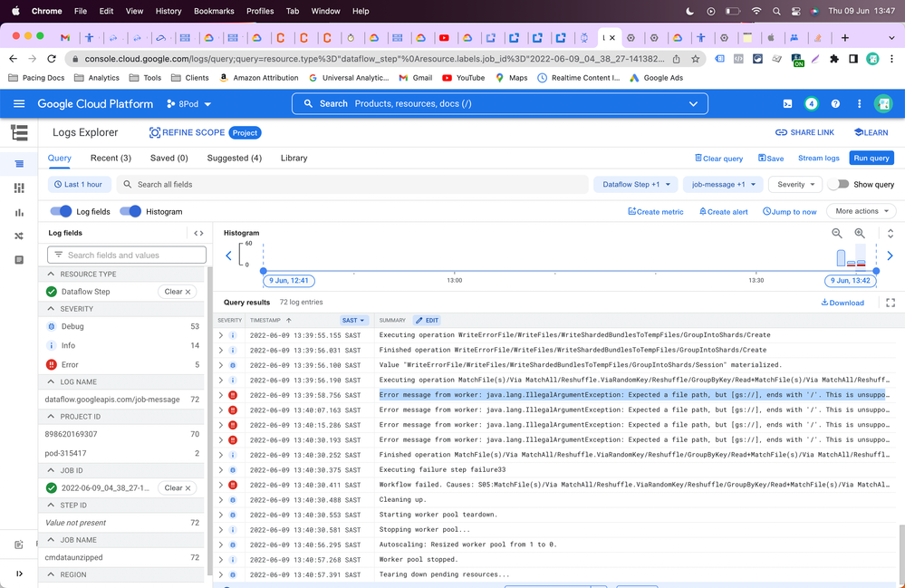Switch to Saved (0) tab
The height and width of the screenshot is (588, 905).
[x=169, y=159]
